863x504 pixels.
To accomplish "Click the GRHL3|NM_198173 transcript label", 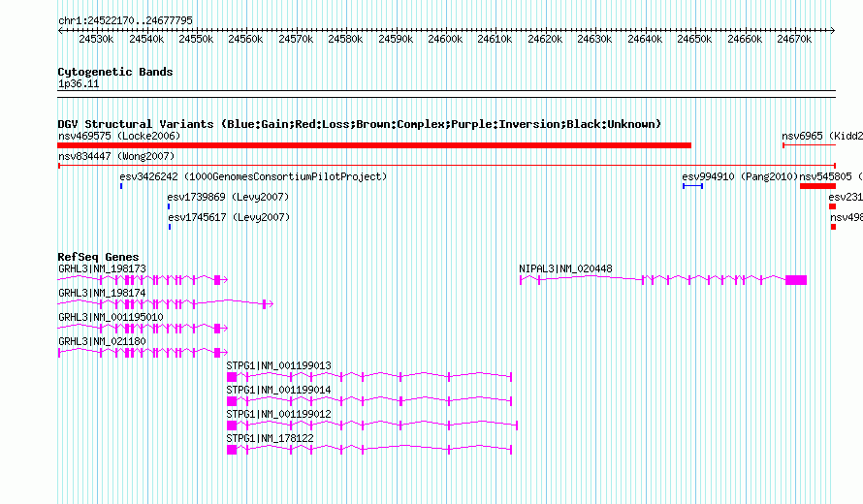I will coord(103,268).
